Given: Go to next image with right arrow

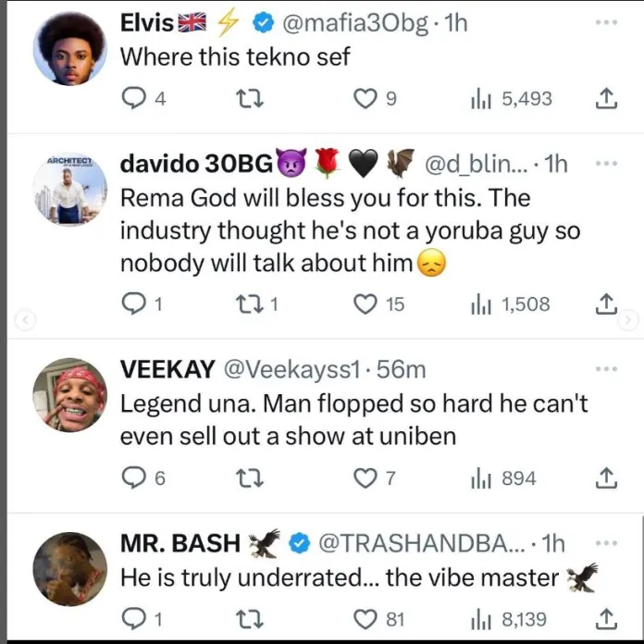Looking at the screenshot, I should pyautogui.click(x=628, y=320).
